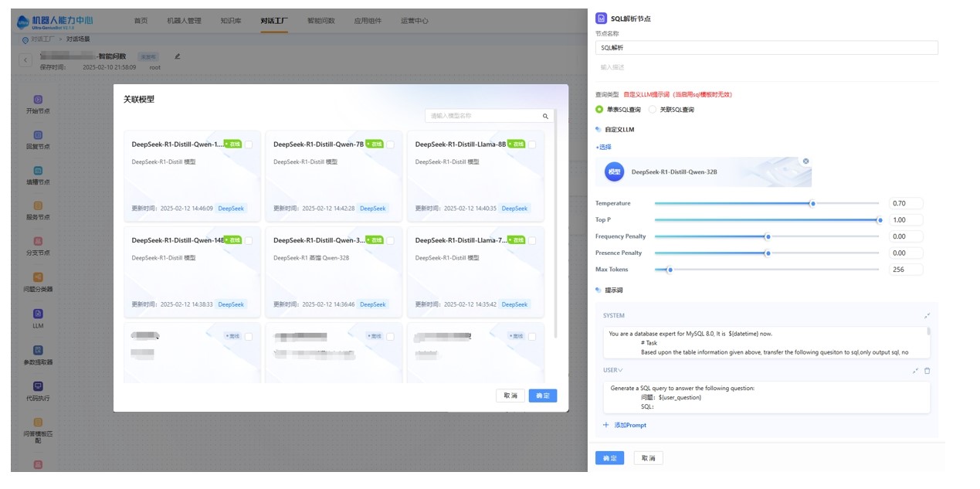
Task: Click the DeepSeek tag on the Qwen-7B card
Action: 372,209
